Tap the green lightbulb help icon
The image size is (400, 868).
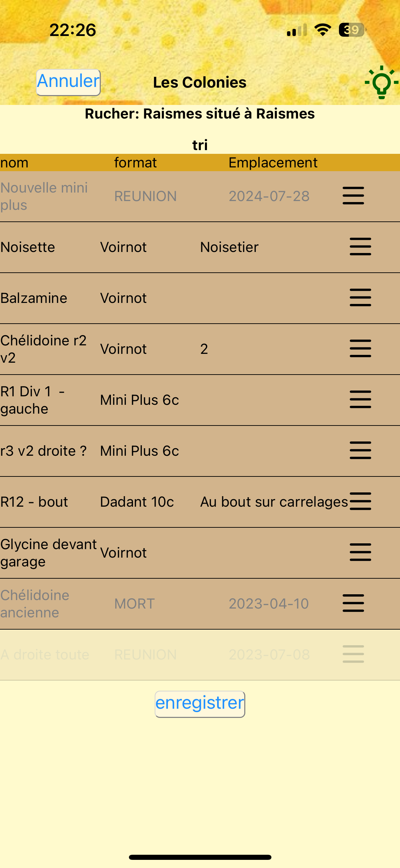tap(381, 82)
